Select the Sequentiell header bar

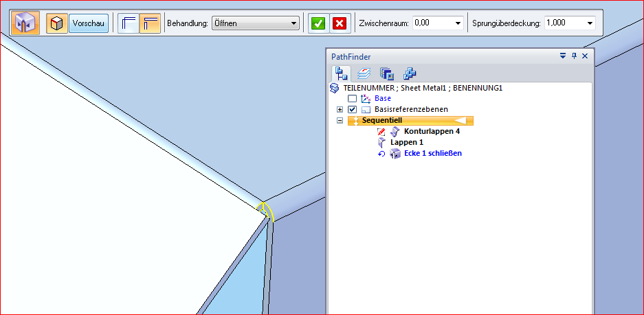pyautogui.click(x=410, y=121)
